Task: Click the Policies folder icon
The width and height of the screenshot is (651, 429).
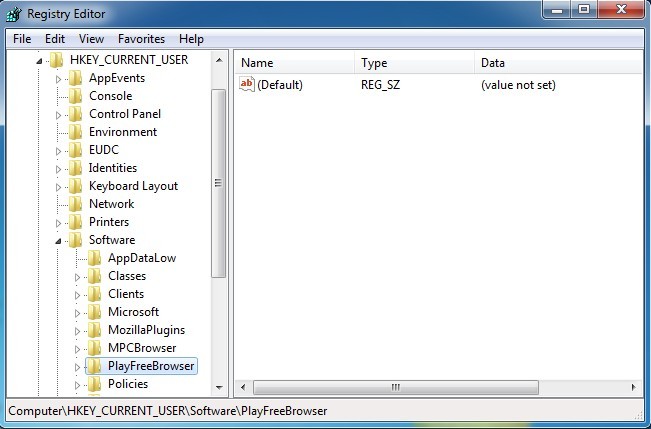Action: (x=95, y=384)
